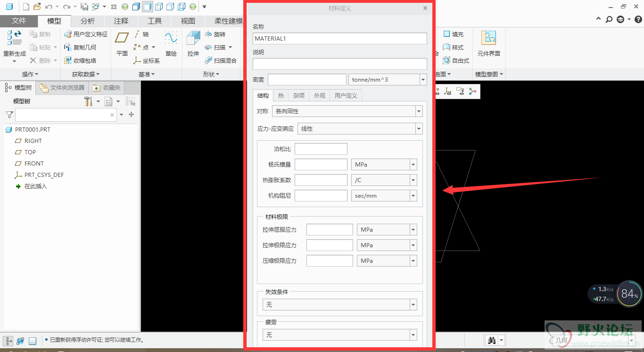Click the model tree search box
The height and width of the screenshot is (352, 644).
point(66,115)
